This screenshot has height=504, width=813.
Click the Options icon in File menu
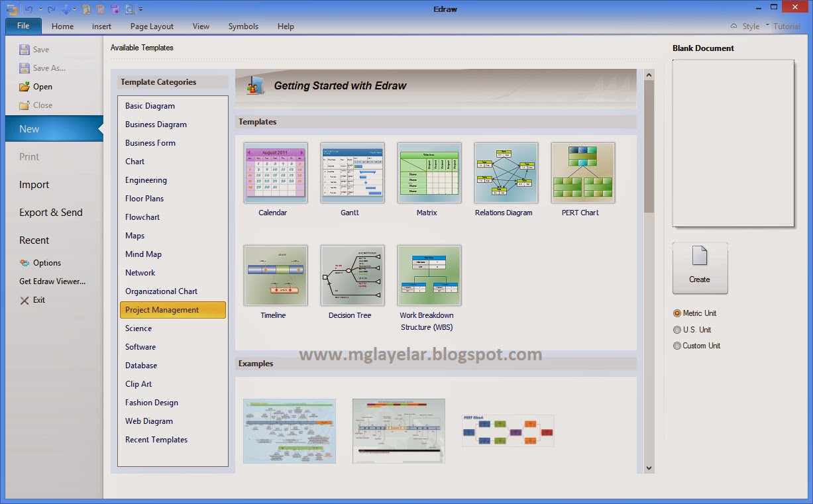click(25, 263)
